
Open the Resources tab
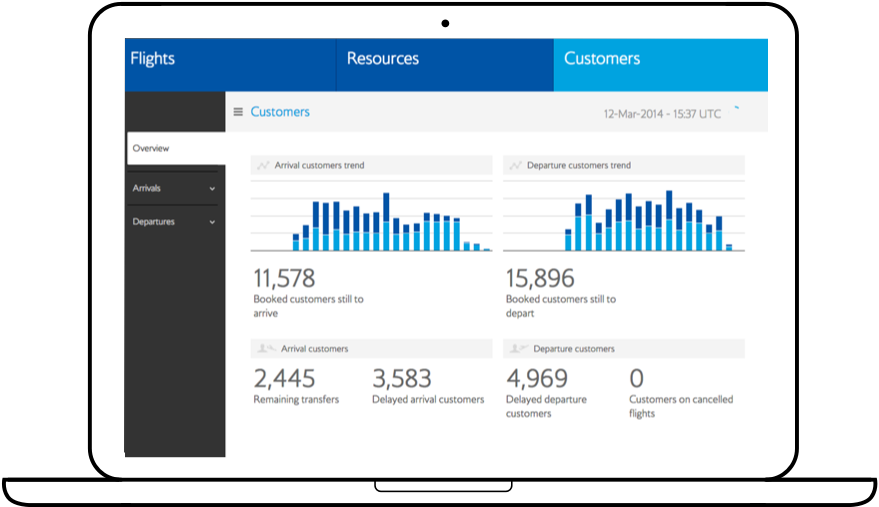tap(383, 59)
